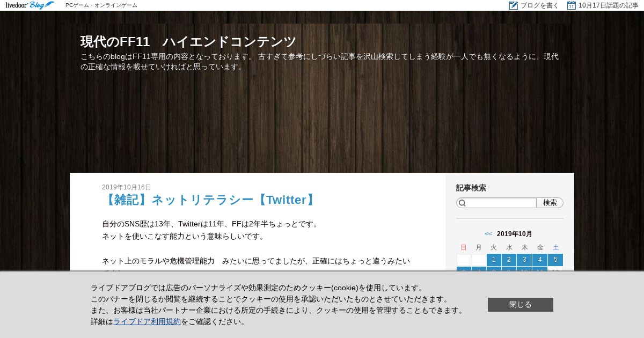
Task: Open blog title 現代のFF11 ハイエンドコンテンツ
Action: (188, 42)
